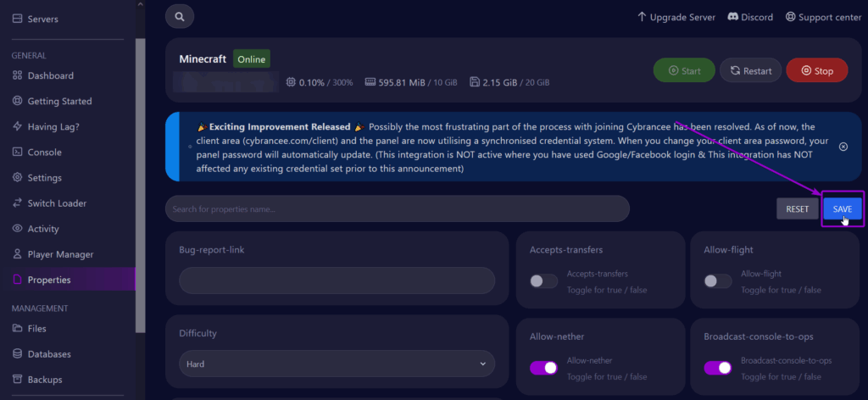Viewport: 868px width, 400px height.
Task: Click the Backups sidebar label
Action: (x=45, y=380)
